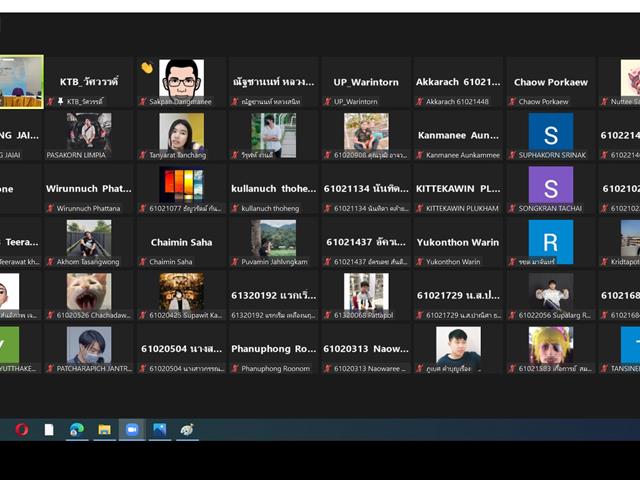This screenshot has width=640, height=480.
Task: Click the large '61020504' display name
Action: (x=181, y=349)
